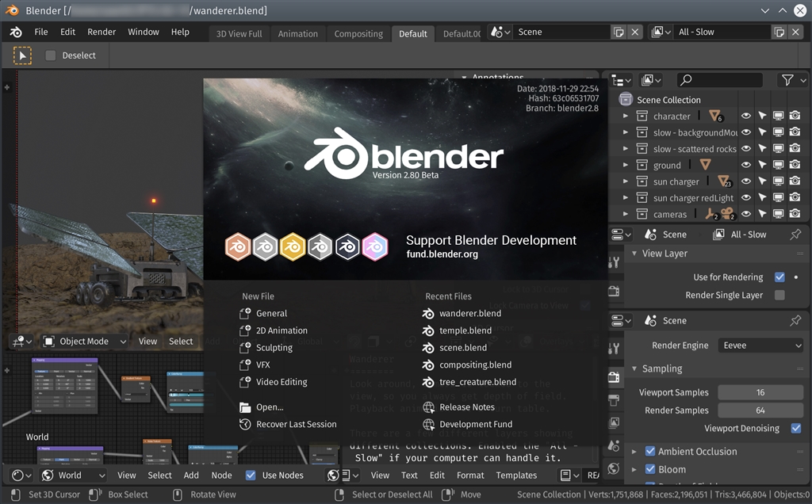Viewport: 812px width, 504px height.
Task: Expand the cameras collection tree arrow
Action: (625, 214)
